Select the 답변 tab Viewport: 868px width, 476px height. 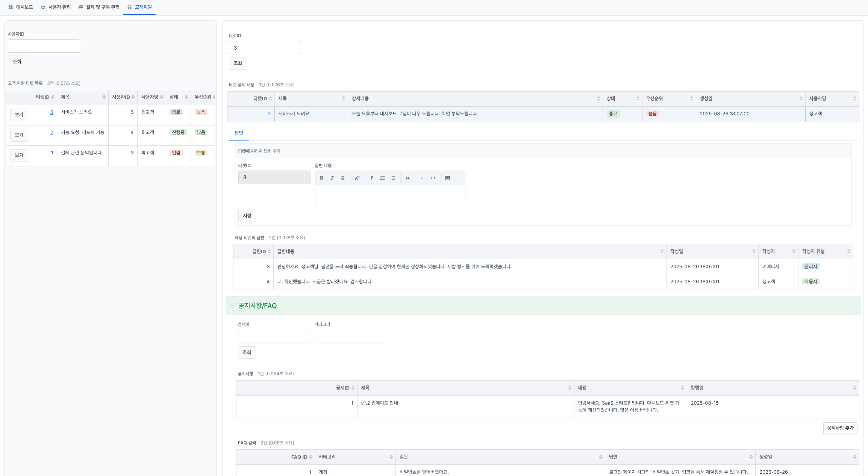239,133
